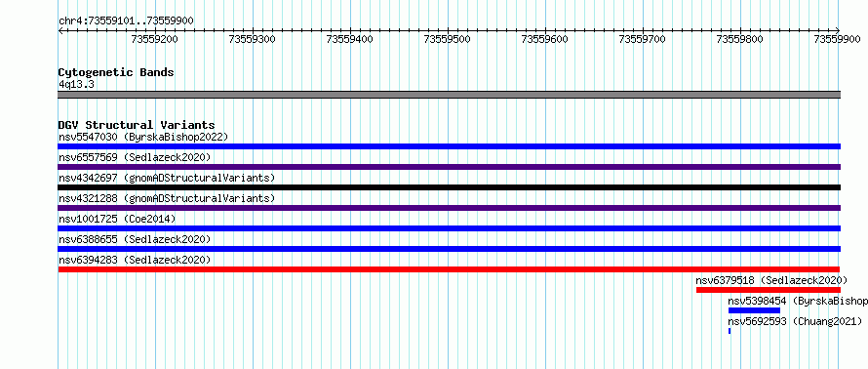Select the blue nsv6388655 variant bar
The width and height of the screenshot is (868, 369).
pos(449,249)
